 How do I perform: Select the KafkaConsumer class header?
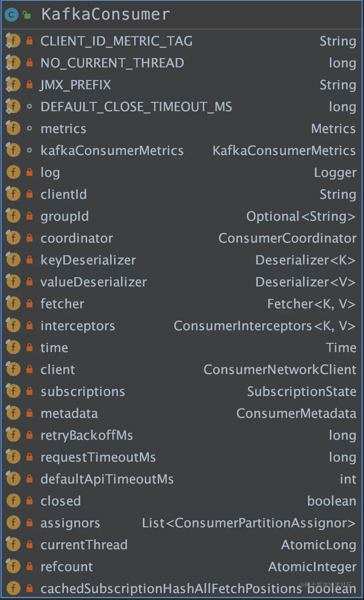pos(182,15)
